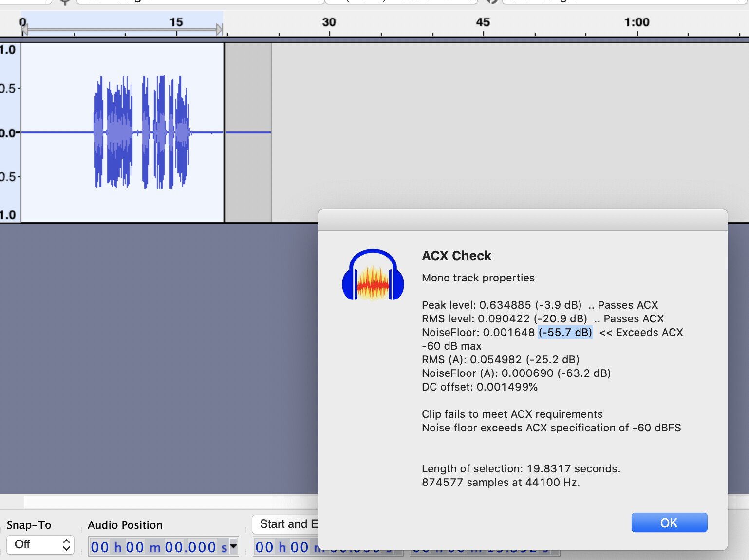749x560 pixels.
Task: Click the 'Peak level: 0.634885' line
Action: (540, 305)
